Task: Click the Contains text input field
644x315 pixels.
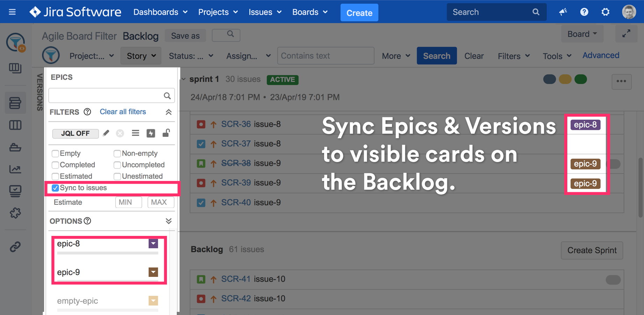Action: pyautogui.click(x=325, y=56)
